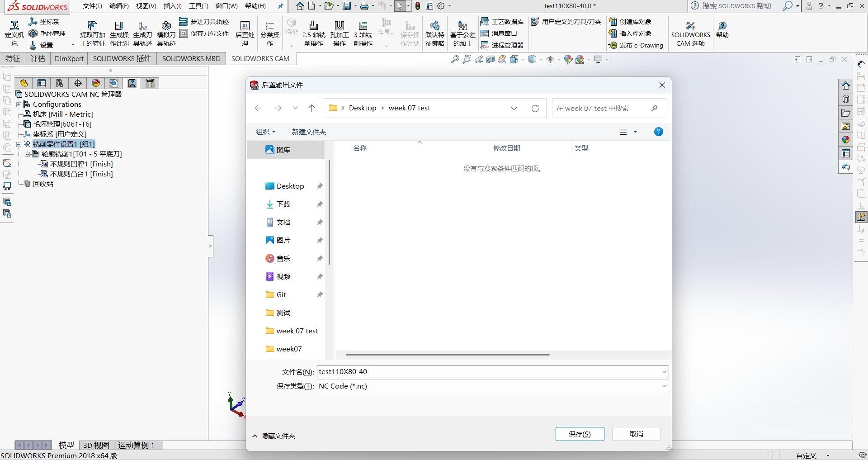
Task: Click the 保存(S) button
Action: (x=580, y=434)
